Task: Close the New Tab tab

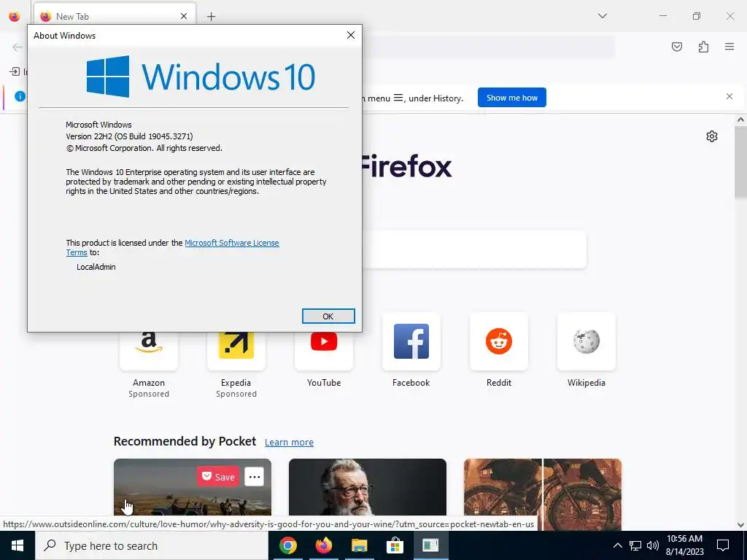Action: pyautogui.click(x=184, y=17)
